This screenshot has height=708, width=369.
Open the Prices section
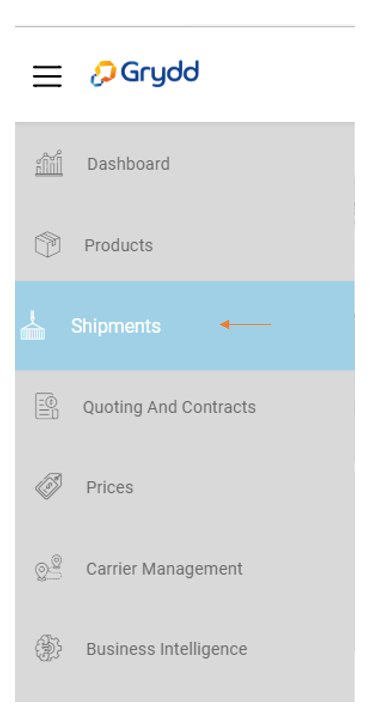110,487
